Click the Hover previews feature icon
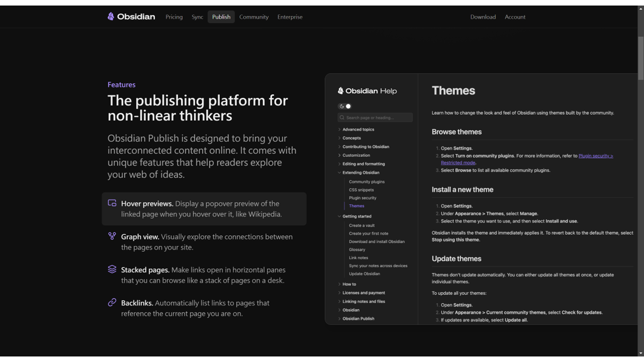The image size is (644, 362). click(x=112, y=203)
